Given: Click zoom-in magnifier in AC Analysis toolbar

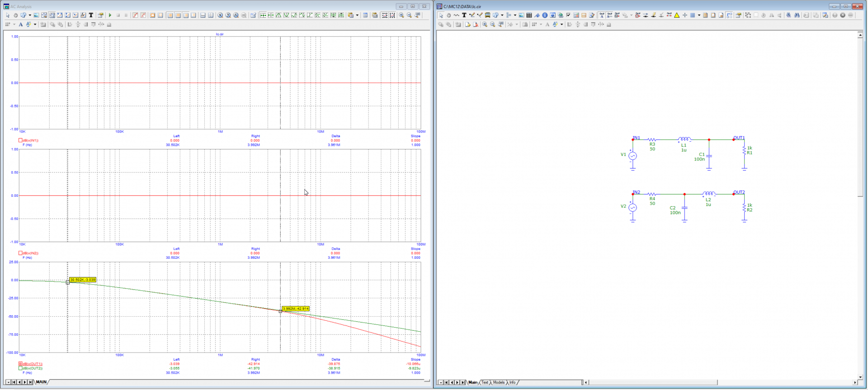Looking at the screenshot, I should point(401,15).
